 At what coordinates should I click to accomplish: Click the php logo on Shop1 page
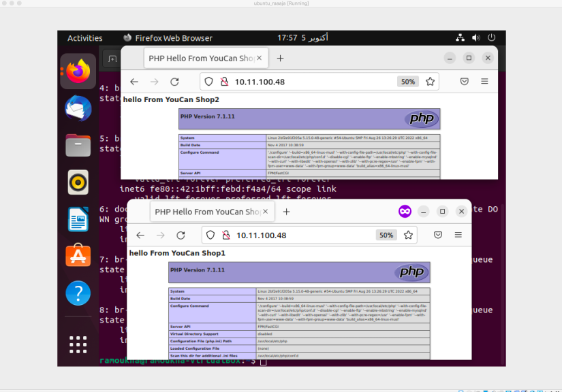pyautogui.click(x=411, y=272)
